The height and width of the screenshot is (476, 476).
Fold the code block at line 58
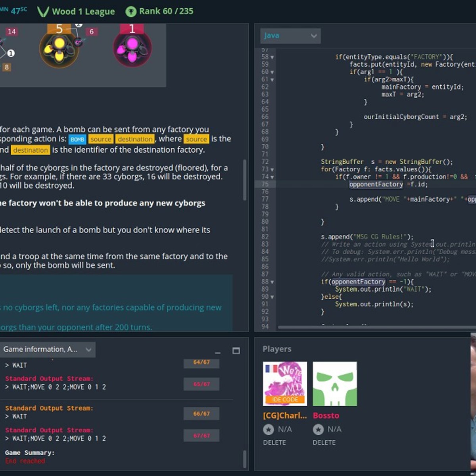click(272, 57)
